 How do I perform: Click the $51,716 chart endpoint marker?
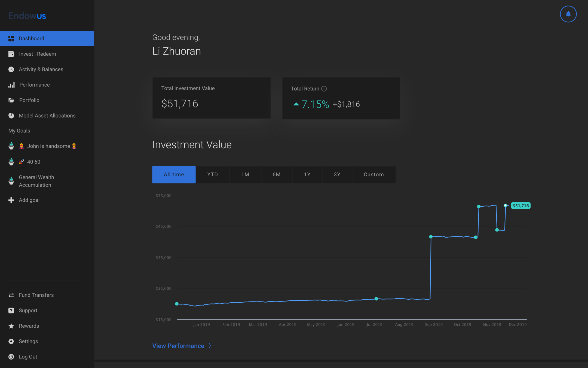tap(505, 205)
